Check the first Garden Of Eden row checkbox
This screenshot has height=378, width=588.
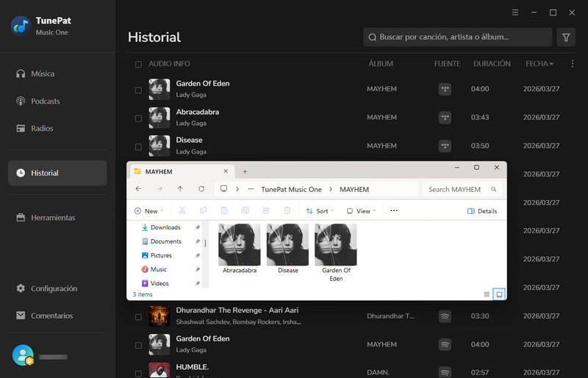pos(138,90)
